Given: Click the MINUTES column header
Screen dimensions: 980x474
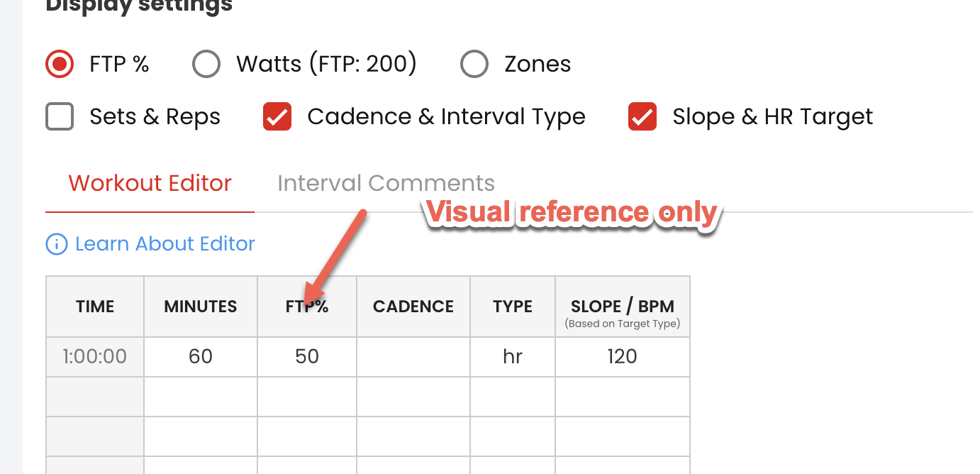Looking at the screenshot, I should point(201,307).
